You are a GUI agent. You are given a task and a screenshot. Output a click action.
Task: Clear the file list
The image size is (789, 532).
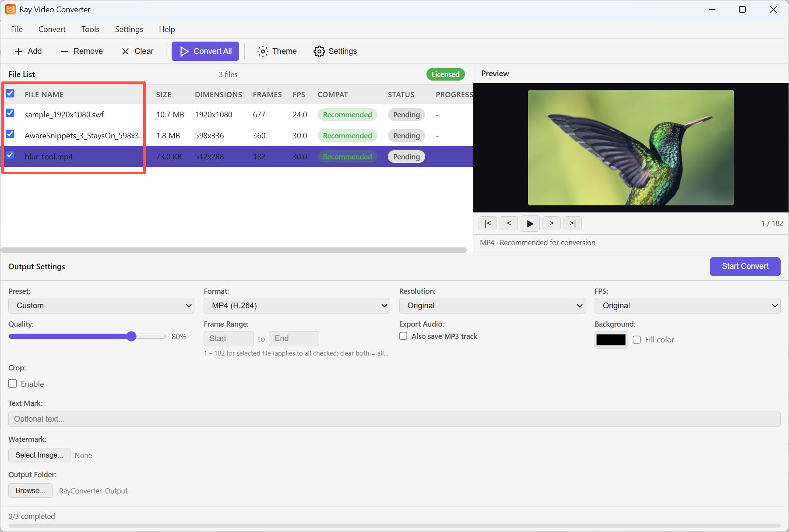(x=137, y=51)
